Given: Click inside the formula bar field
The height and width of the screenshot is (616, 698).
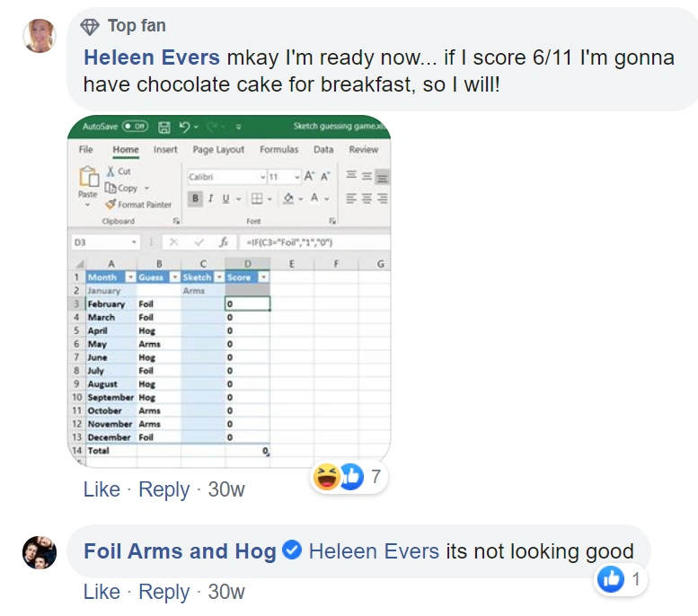Looking at the screenshot, I should pyautogui.click(x=314, y=242).
